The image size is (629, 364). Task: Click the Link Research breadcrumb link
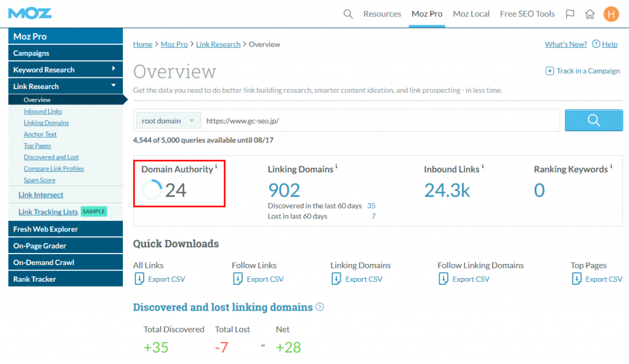click(x=218, y=44)
